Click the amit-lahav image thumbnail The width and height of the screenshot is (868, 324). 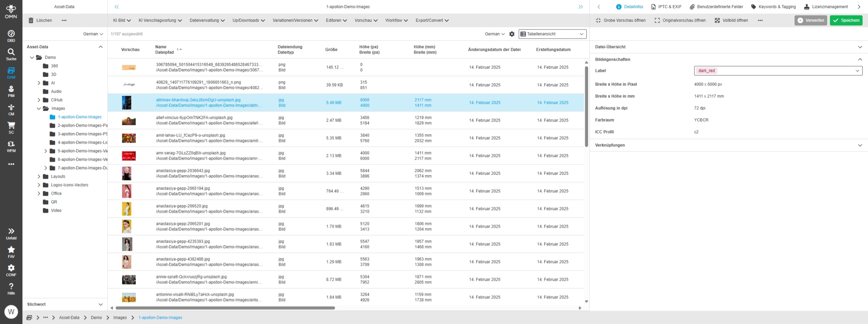coord(129,138)
